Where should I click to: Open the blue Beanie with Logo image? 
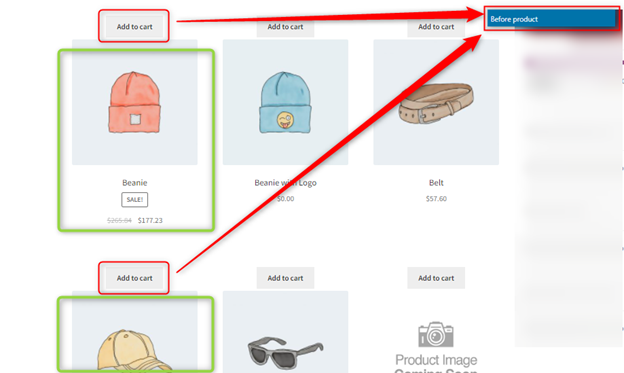pos(285,102)
